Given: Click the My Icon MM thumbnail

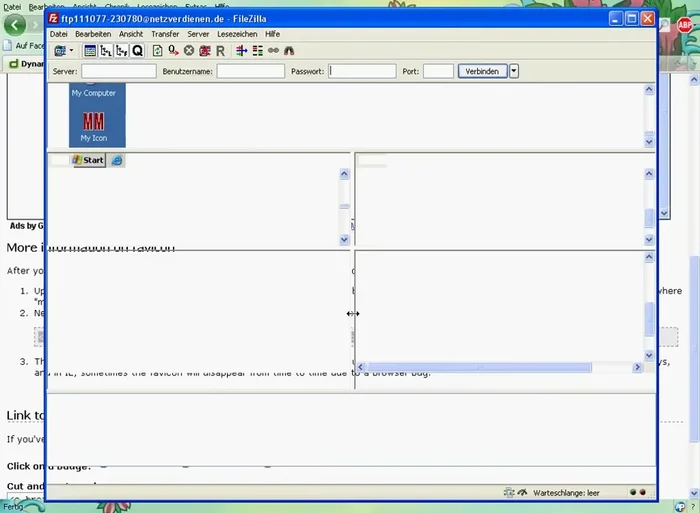Looking at the screenshot, I should (x=94, y=121).
